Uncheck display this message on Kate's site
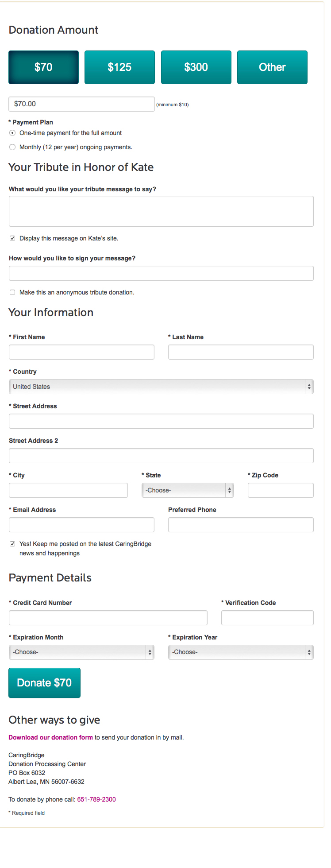This screenshot has height=868, width=331. 12,238
